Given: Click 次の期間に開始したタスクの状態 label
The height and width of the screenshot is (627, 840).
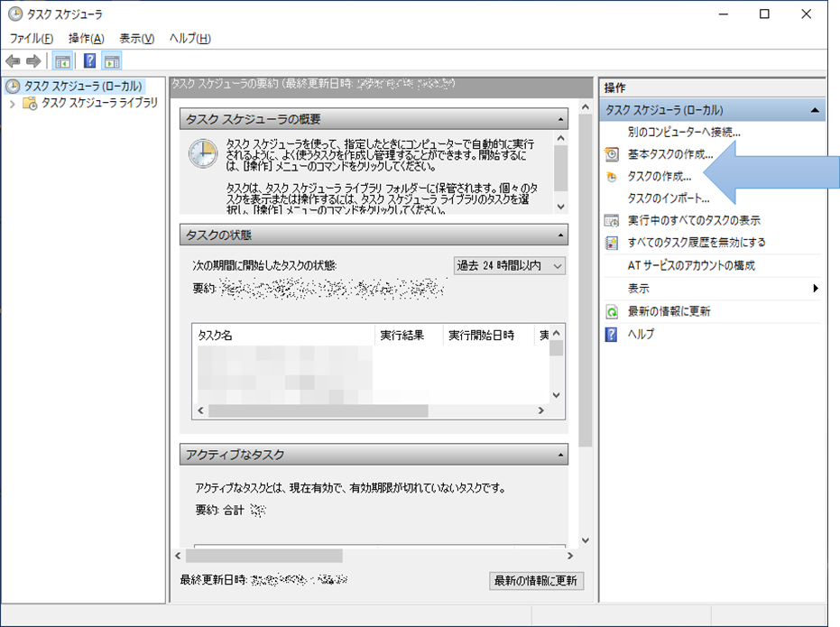Looking at the screenshot, I should pyautogui.click(x=264, y=265).
